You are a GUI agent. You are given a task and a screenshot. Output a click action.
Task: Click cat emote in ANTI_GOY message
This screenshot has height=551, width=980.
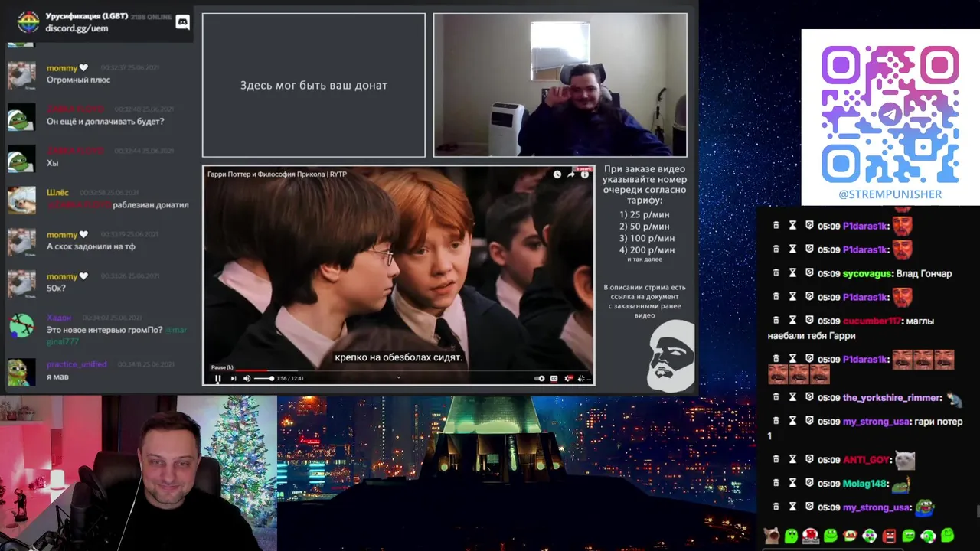[x=905, y=459]
